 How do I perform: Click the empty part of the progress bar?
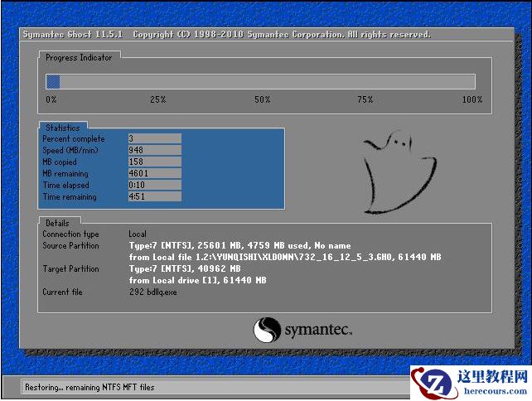[x=265, y=81]
